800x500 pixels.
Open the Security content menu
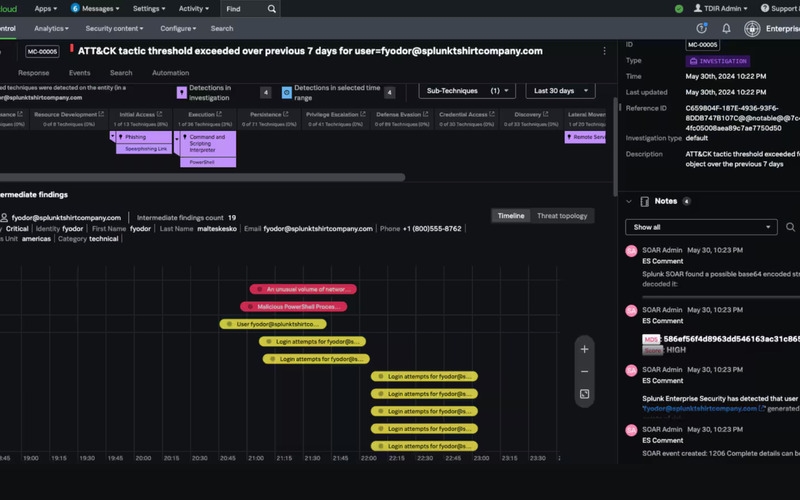pyautogui.click(x=114, y=29)
